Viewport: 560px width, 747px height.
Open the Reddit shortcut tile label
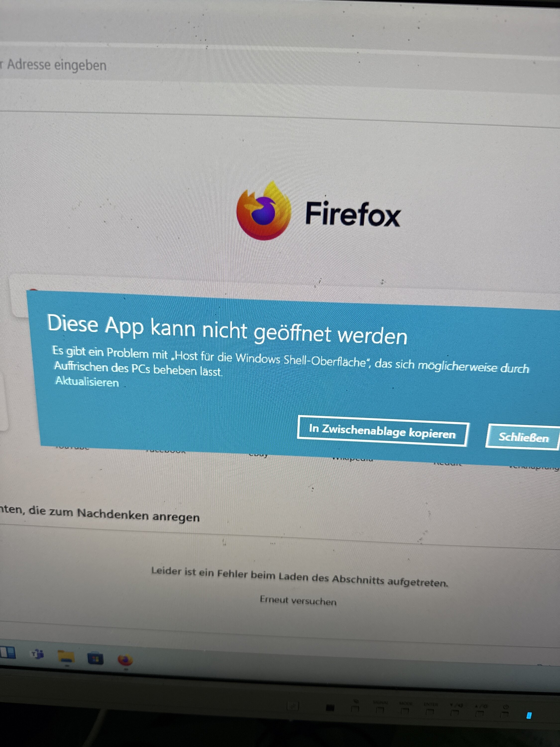447,464
